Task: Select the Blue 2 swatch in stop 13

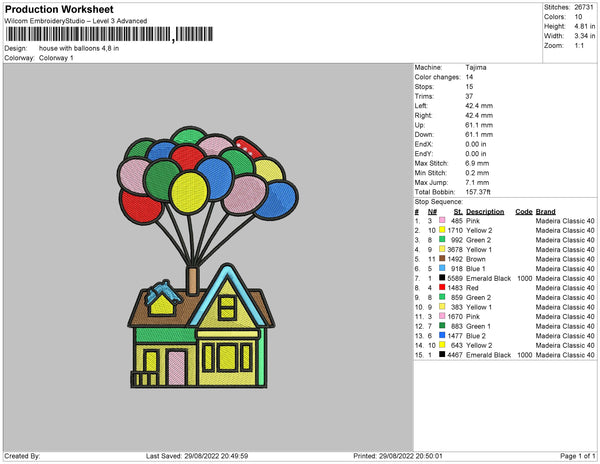Action: point(442,335)
